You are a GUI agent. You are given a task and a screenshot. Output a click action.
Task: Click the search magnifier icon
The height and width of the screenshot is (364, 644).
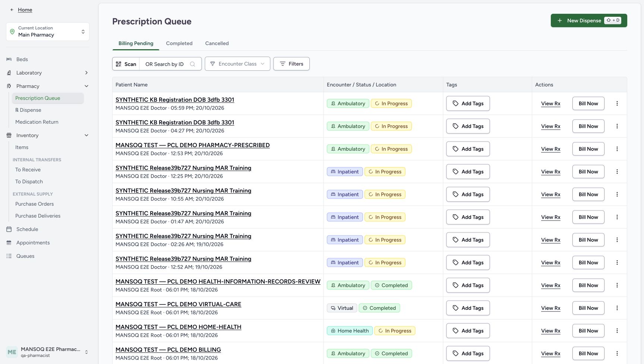pyautogui.click(x=192, y=64)
